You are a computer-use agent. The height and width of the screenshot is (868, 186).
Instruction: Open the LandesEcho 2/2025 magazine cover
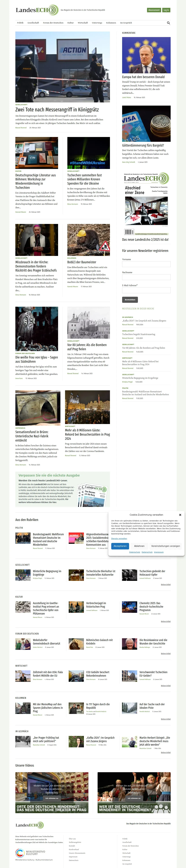(146, 204)
